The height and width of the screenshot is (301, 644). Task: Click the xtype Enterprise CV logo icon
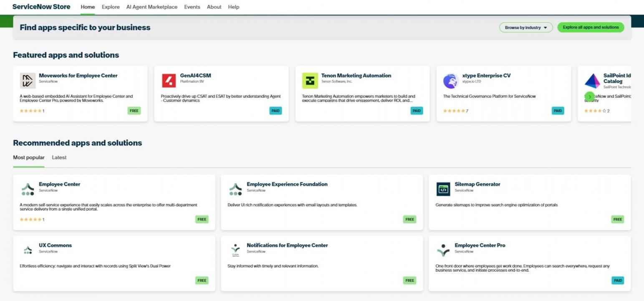(x=451, y=81)
